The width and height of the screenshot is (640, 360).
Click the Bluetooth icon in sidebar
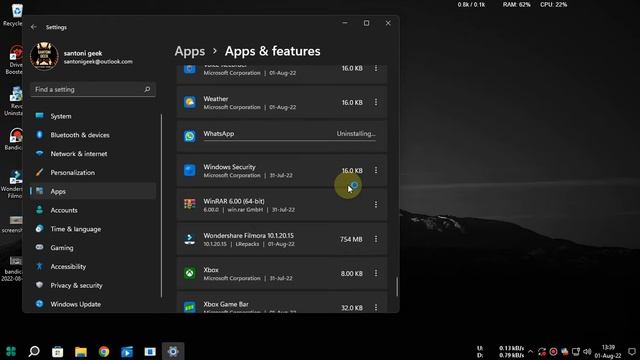click(40, 134)
